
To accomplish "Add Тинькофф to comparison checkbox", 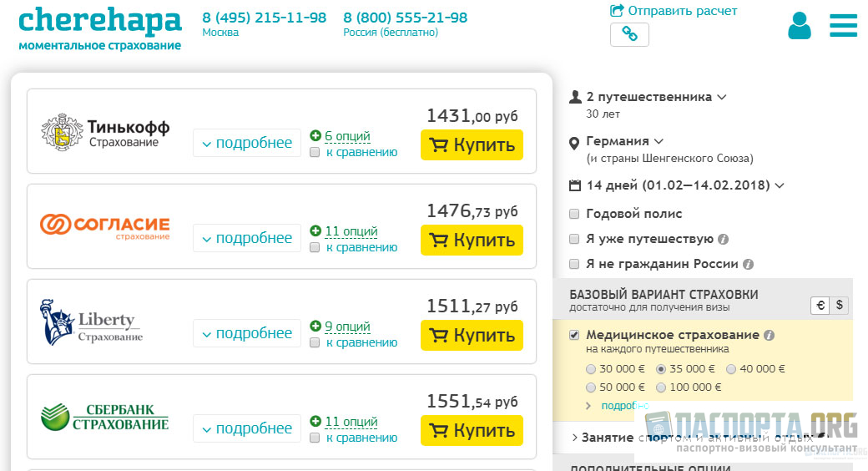I will [315, 152].
